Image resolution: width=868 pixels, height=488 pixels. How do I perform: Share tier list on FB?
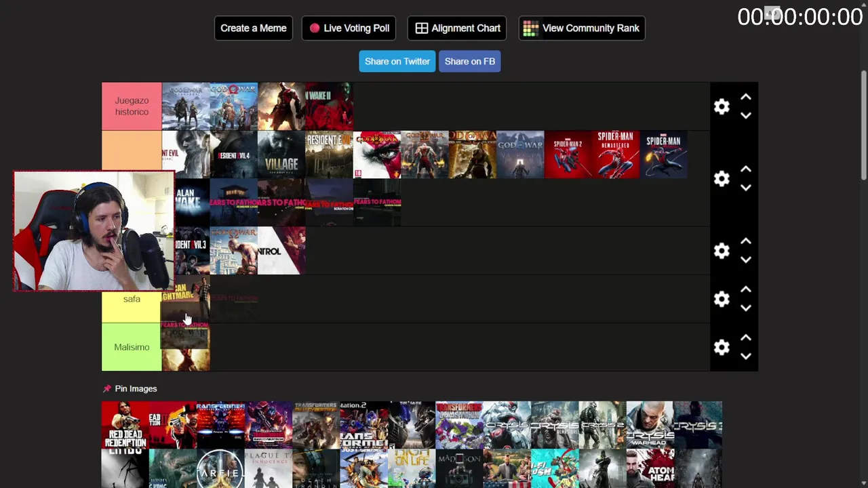tap(470, 61)
